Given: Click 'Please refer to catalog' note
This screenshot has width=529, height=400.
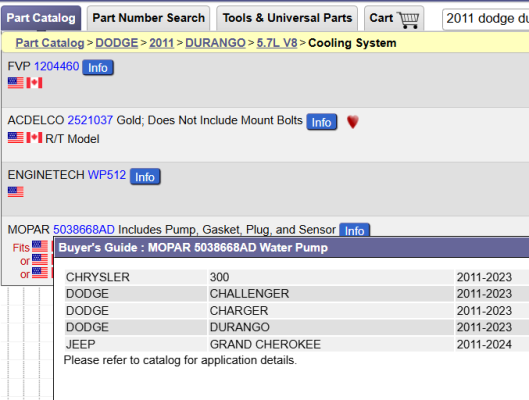Looking at the screenshot, I should (x=180, y=360).
